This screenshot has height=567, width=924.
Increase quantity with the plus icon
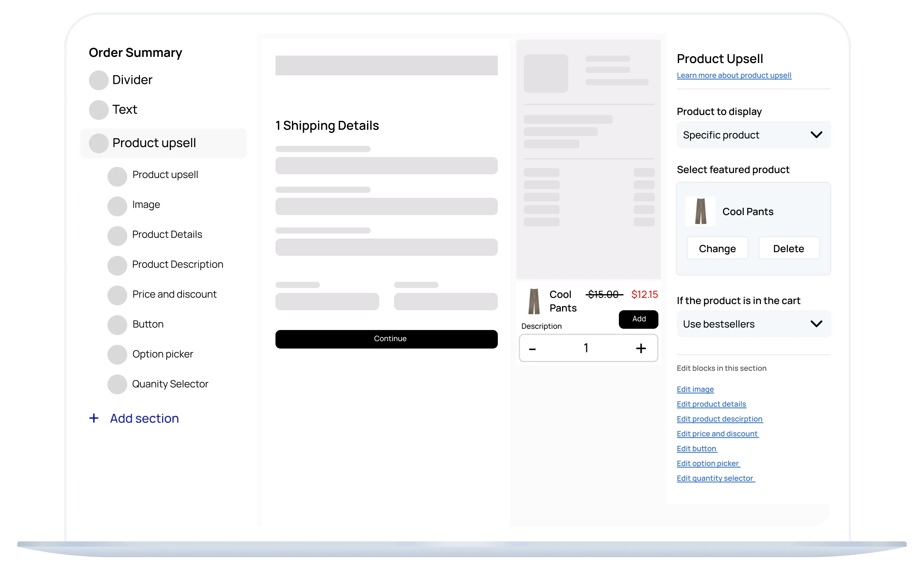[640, 348]
